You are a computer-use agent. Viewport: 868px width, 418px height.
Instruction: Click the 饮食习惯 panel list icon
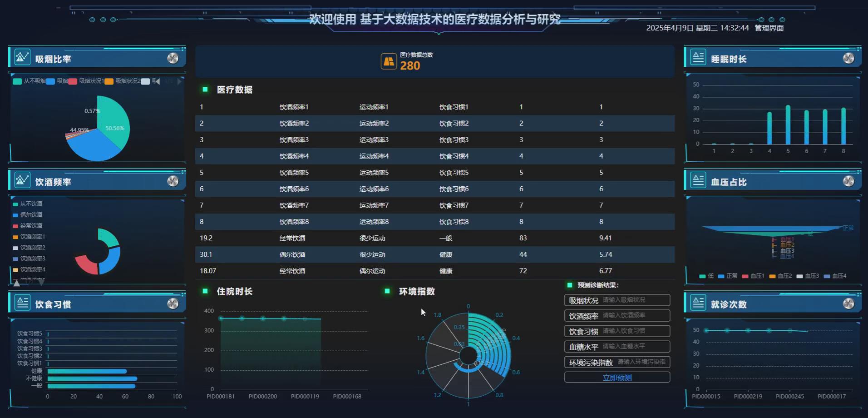(x=22, y=303)
